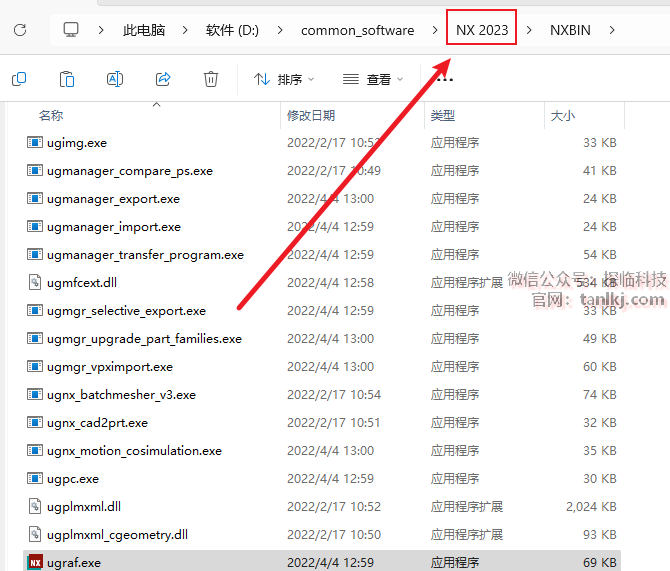The image size is (670, 571).
Task: Go to 此电脑 in breadcrumb
Action: pos(144,30)
